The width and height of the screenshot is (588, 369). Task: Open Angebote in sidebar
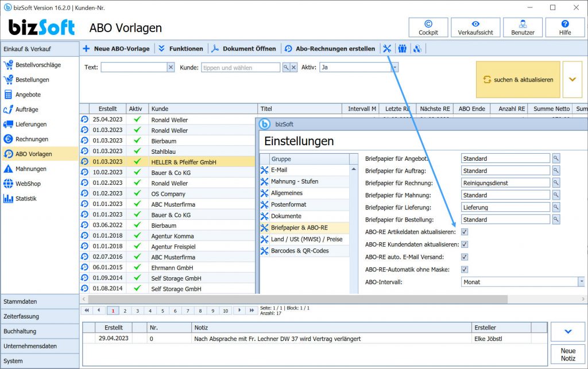click(x=40, y=95)
